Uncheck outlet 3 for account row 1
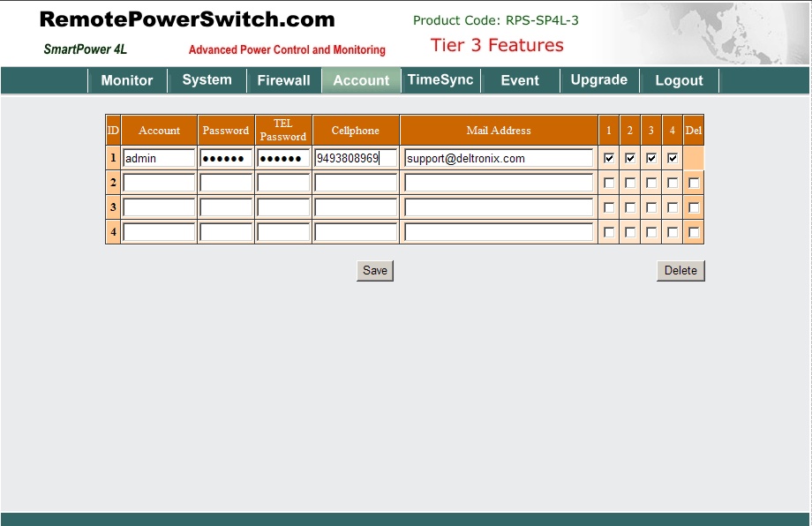 click(651, 158)
